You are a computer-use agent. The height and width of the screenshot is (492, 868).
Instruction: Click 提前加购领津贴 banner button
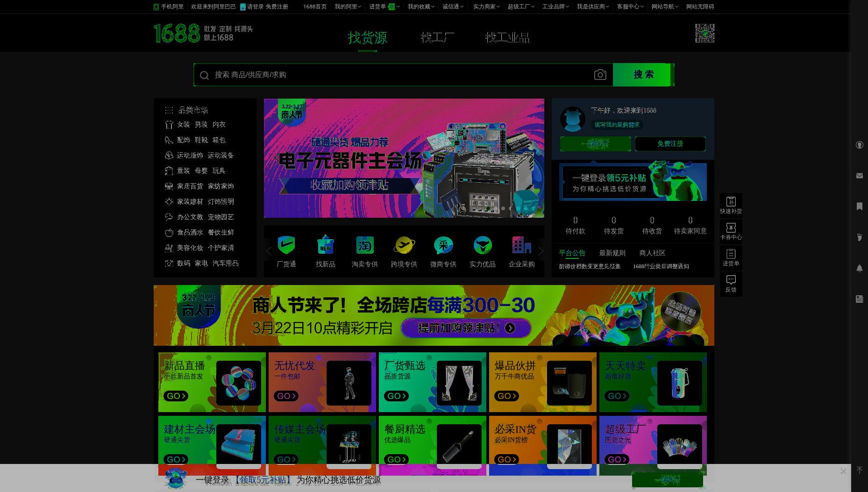[x=466, y=328]
